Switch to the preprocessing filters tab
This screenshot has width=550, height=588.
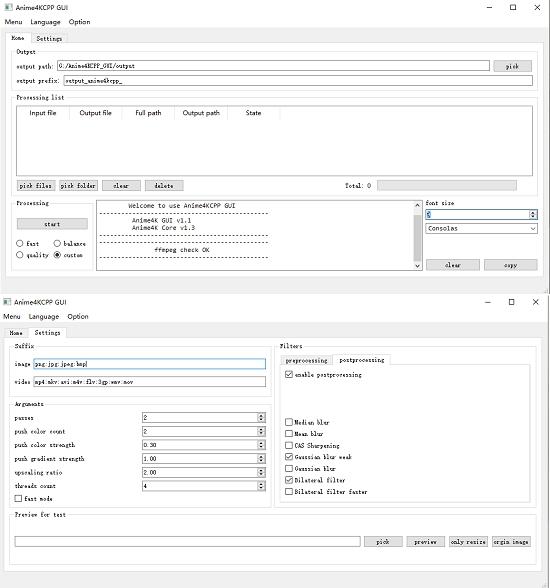[x=306, y=360]
